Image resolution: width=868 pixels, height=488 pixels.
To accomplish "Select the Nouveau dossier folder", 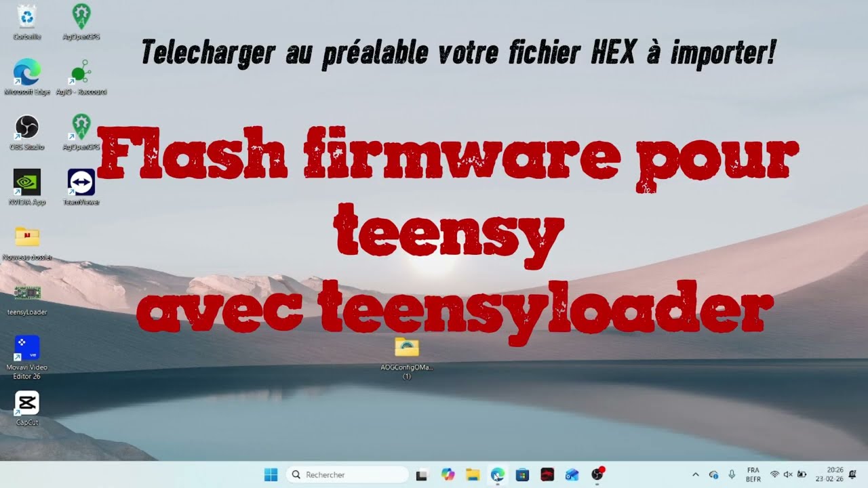I will point(27,243).
